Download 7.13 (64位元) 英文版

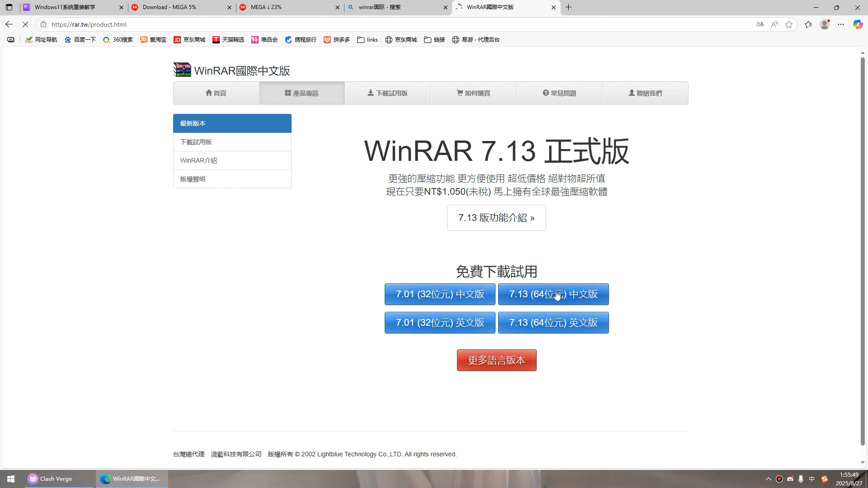click(553, 323)
